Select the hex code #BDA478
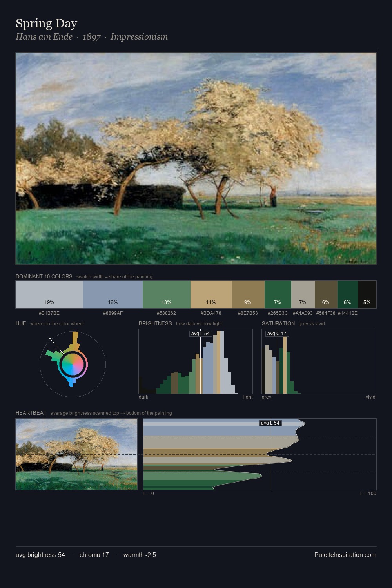Image resolution: width=392 pixels, height=588 pixels. click(211, 313)
